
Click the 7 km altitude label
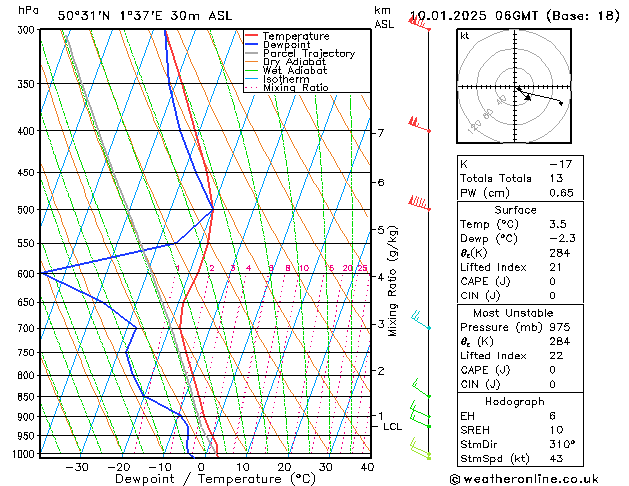tap(381, 133)
